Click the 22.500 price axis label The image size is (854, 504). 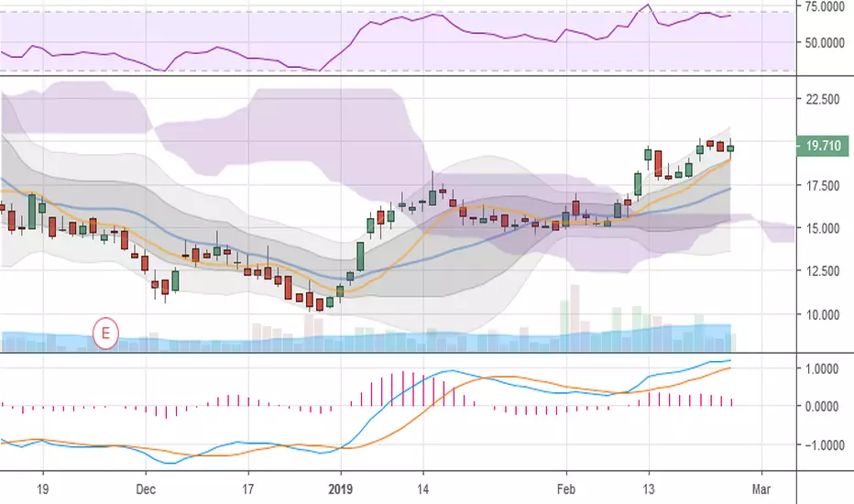click(823, 99)
